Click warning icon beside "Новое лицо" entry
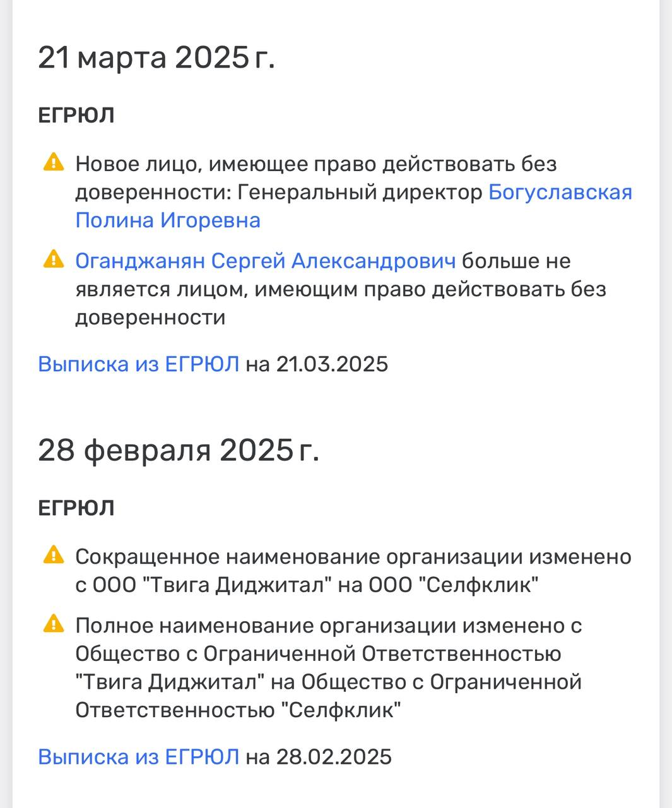 pos(54,163)
